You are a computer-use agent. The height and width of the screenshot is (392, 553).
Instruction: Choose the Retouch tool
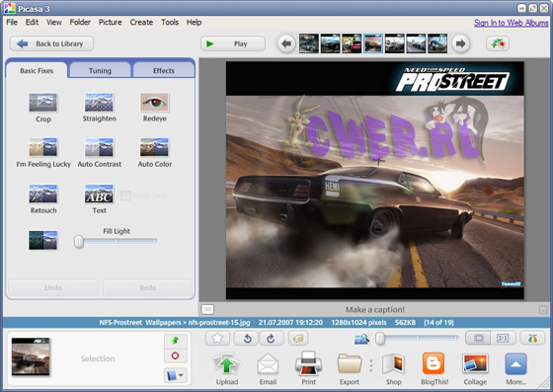point(42,194)
